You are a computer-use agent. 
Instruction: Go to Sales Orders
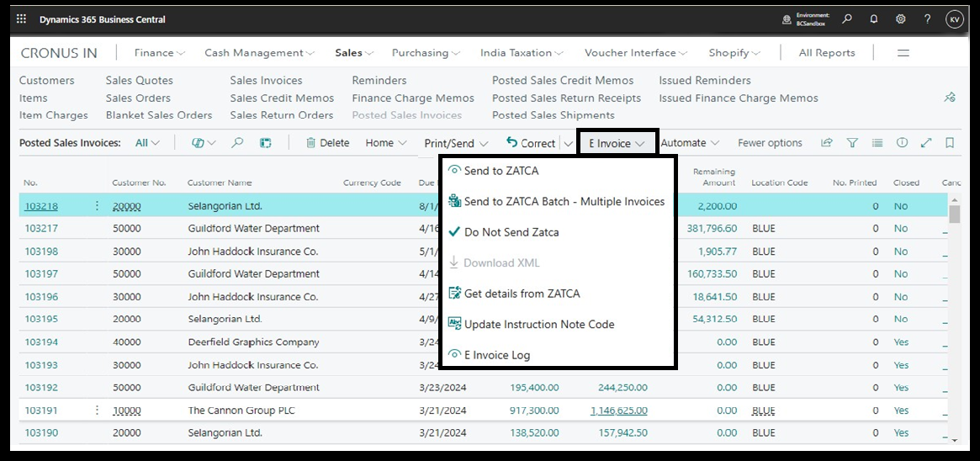(138, 98)
